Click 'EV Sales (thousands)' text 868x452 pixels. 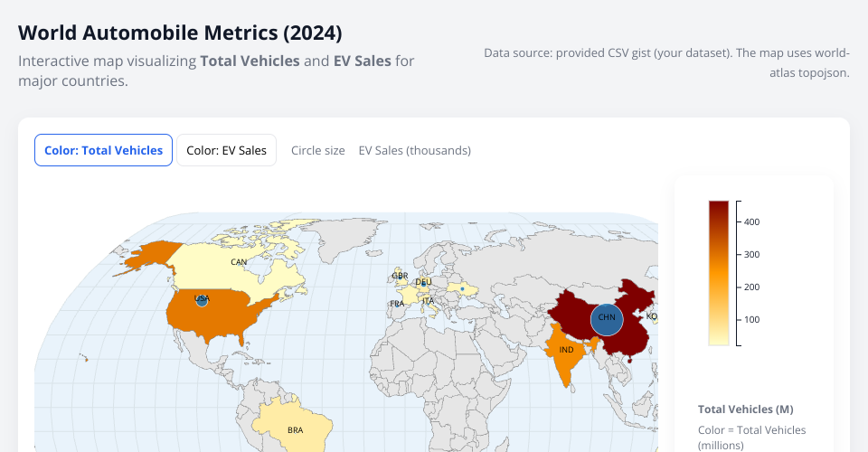pos(414,150)
